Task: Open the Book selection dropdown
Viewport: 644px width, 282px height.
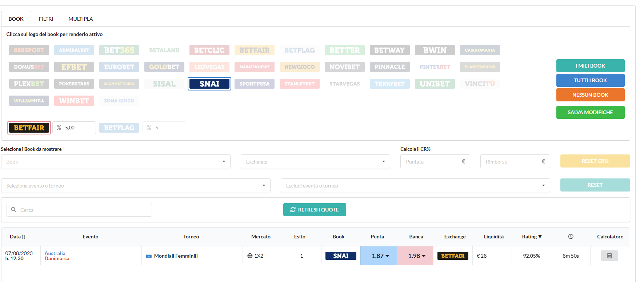Action: pyautogui.click(x=116, y=162)
